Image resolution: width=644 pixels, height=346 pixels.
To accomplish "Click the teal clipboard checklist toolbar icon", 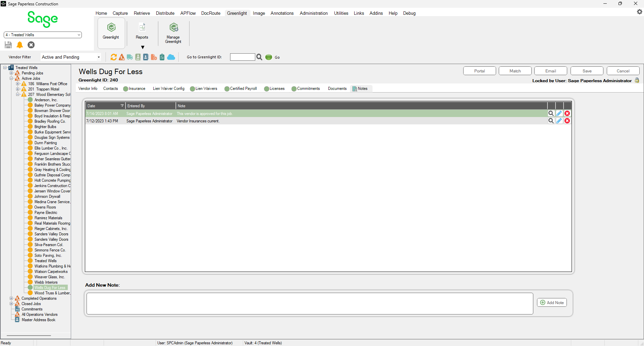I will coord(162,57).
